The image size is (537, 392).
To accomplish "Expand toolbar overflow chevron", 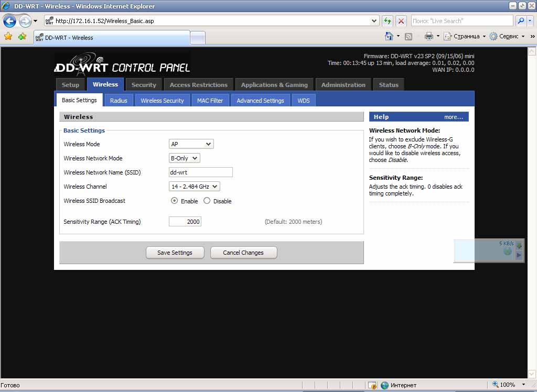I will [533, 36].
